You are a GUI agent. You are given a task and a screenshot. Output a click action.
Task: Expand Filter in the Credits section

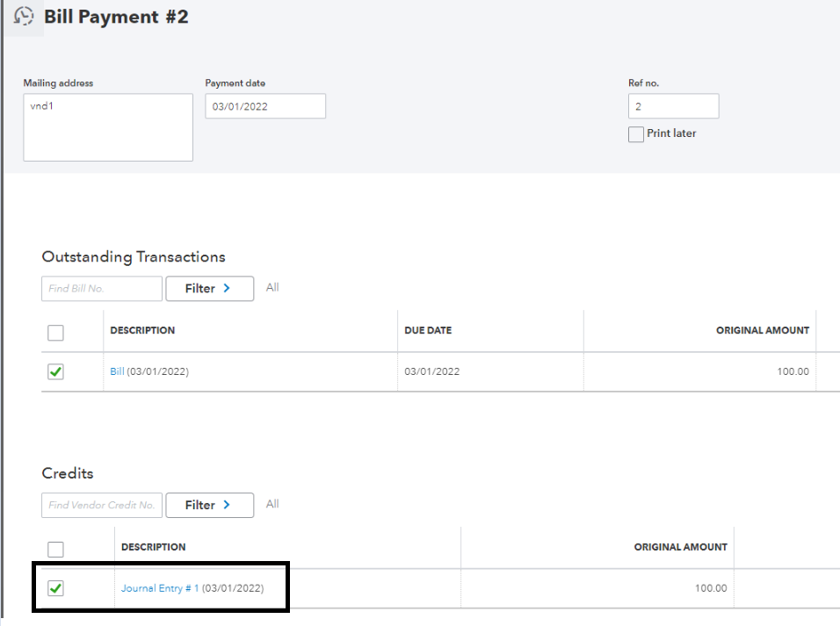[x=209, y=505]
